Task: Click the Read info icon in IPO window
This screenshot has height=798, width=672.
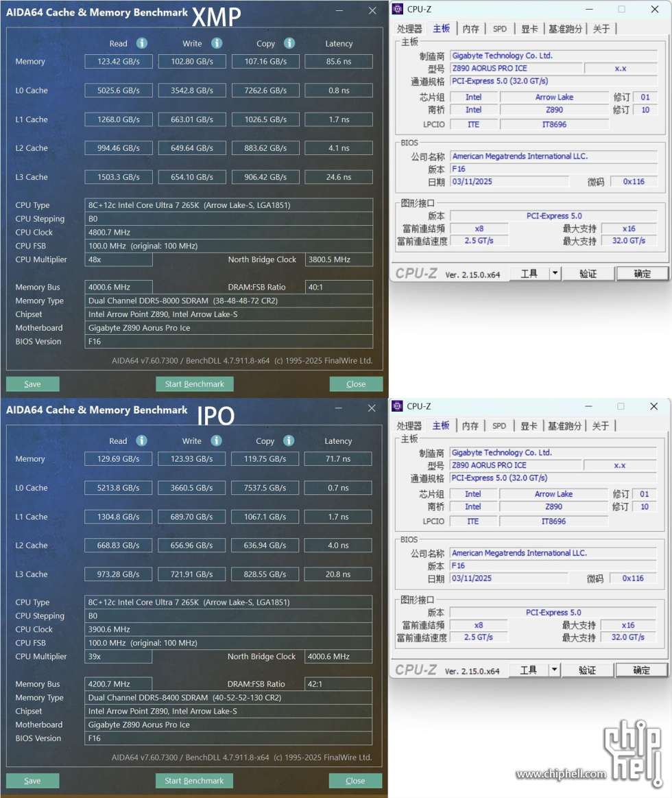Action: pos(141,441)
